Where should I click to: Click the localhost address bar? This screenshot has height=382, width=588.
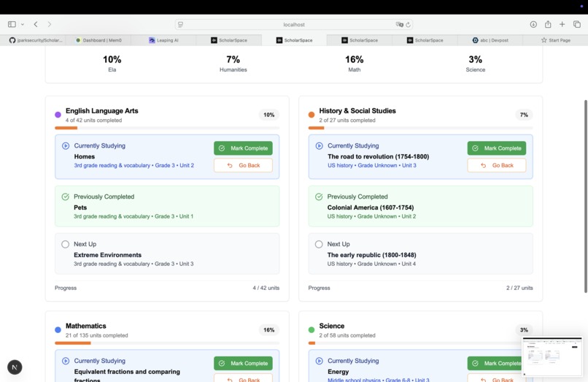tap(293, 24)
